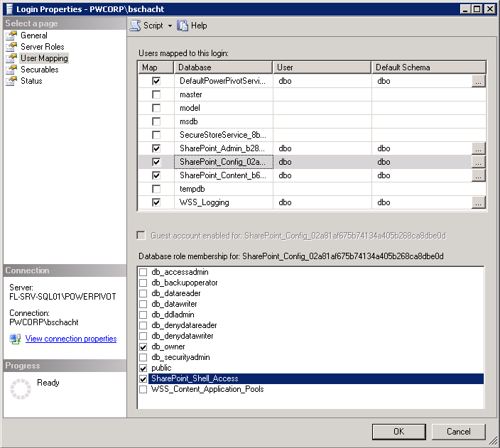Image resolution: width=500 pixels, height=448 pixels.
Task: Uncheck the SharePoint_Shell_Access role
Action: click(x=143, y=378)
